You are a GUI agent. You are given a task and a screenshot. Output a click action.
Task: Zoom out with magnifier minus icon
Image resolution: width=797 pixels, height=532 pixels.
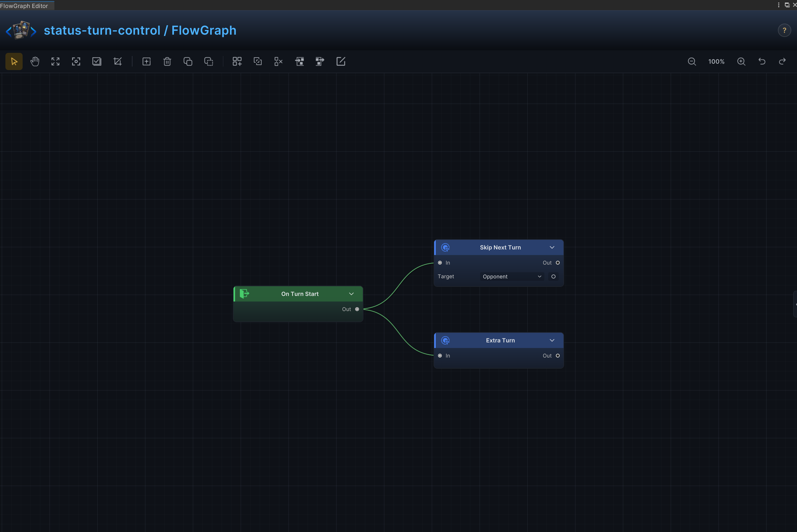click(692, 61)
